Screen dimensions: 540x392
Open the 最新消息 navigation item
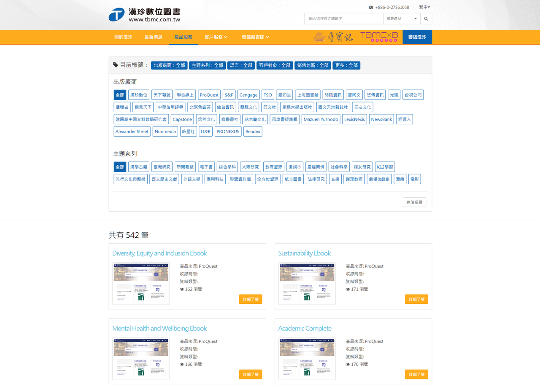(x=153, y=37)
